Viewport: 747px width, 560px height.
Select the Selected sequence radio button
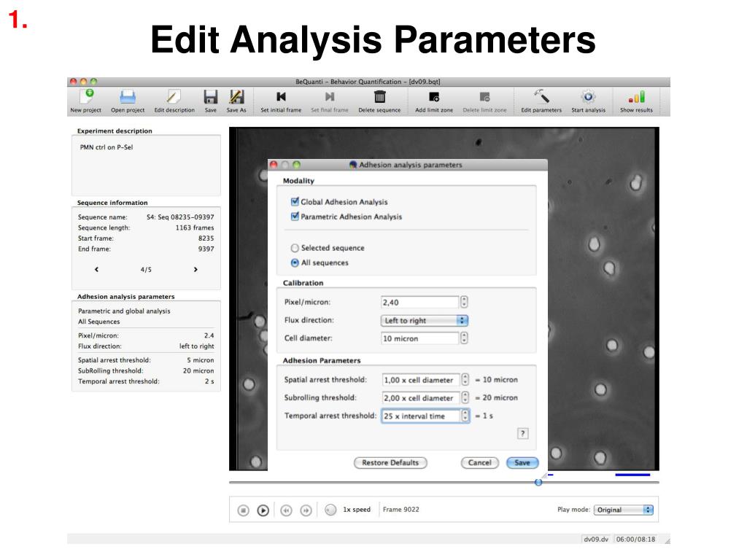(295, 248)
